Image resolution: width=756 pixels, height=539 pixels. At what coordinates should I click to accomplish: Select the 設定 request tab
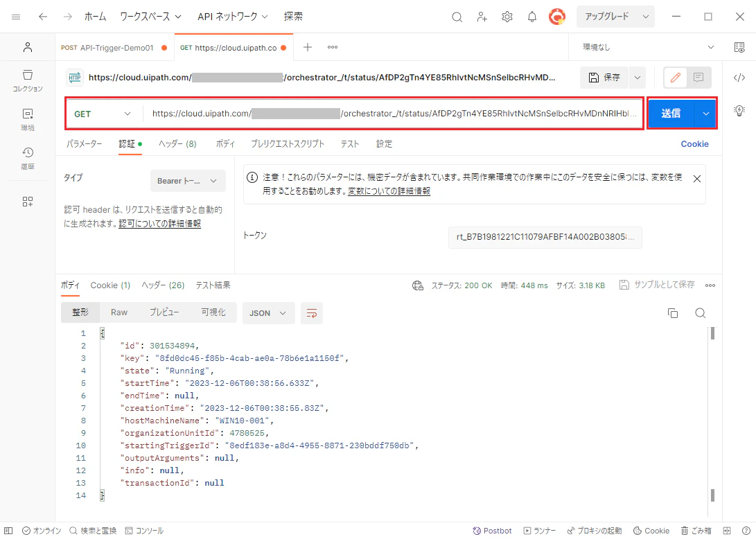[384, 144]
